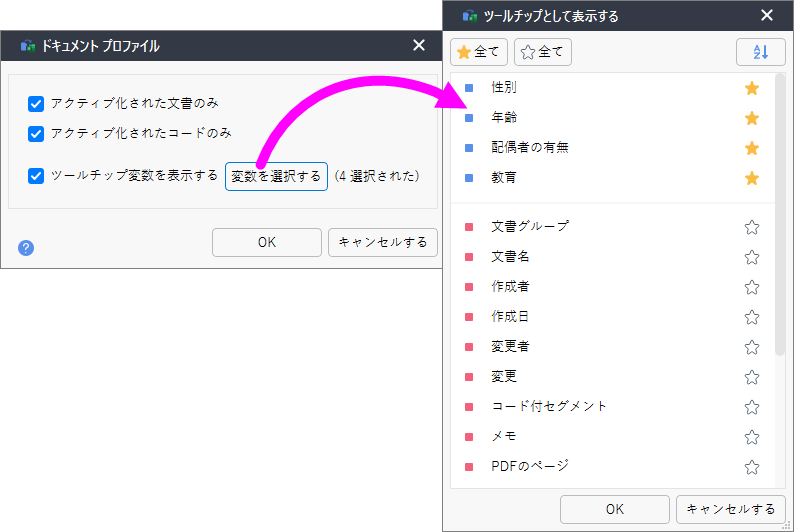This screenshot has height=532, width=794.
Task: Click red square icon beside 変更者
Action: [x=469, y=347]
